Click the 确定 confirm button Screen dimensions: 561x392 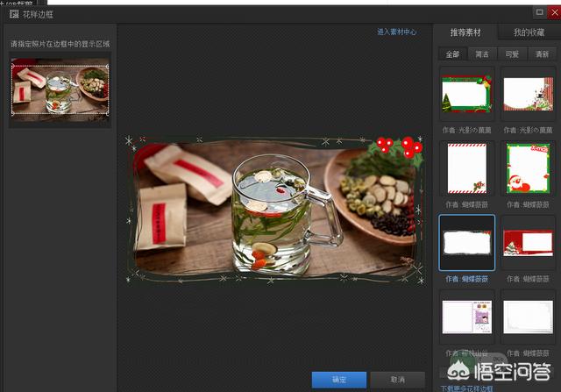tap(339, 380)
